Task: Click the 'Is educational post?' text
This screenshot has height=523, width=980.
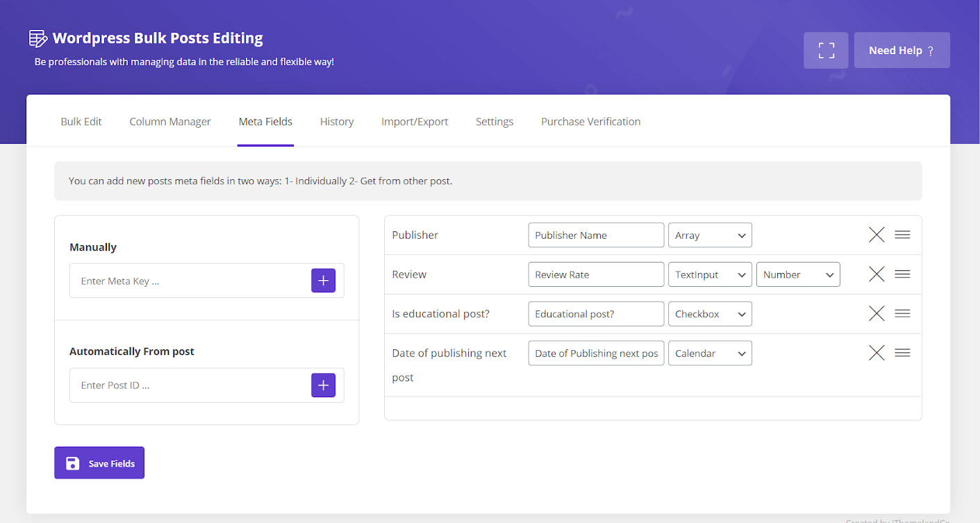Action: click(441, 314)
